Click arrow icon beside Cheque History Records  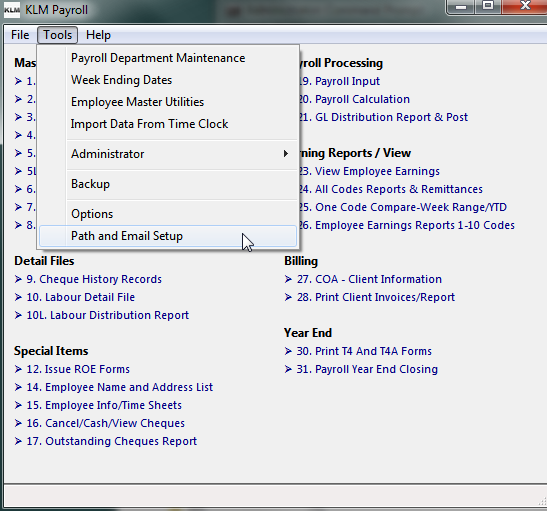pyautogui.click(x=18, y=279)
